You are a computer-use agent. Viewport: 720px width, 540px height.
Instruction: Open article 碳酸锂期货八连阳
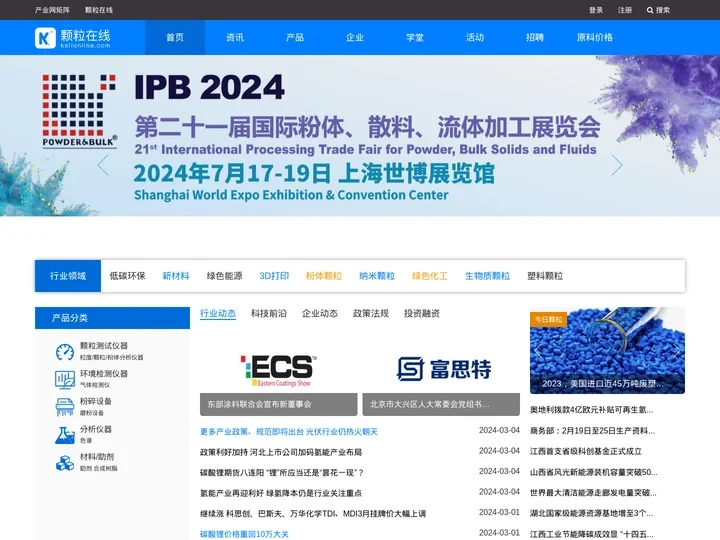tap(282, 472)
